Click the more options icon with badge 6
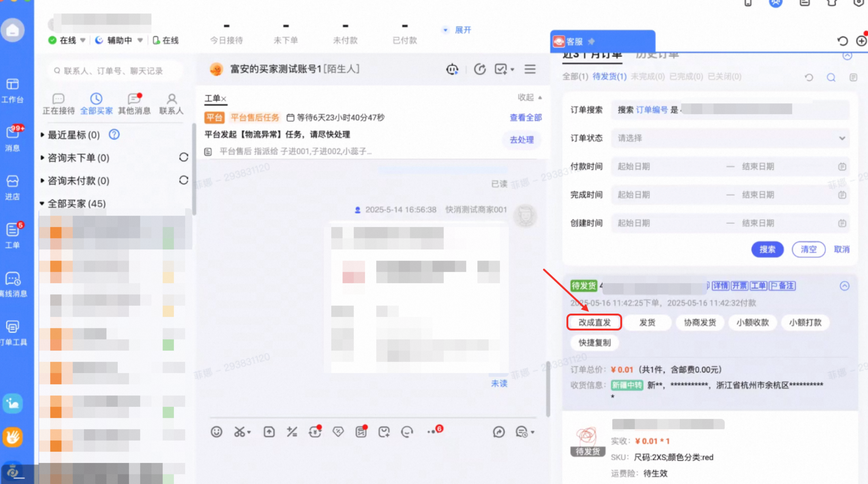 434,431
